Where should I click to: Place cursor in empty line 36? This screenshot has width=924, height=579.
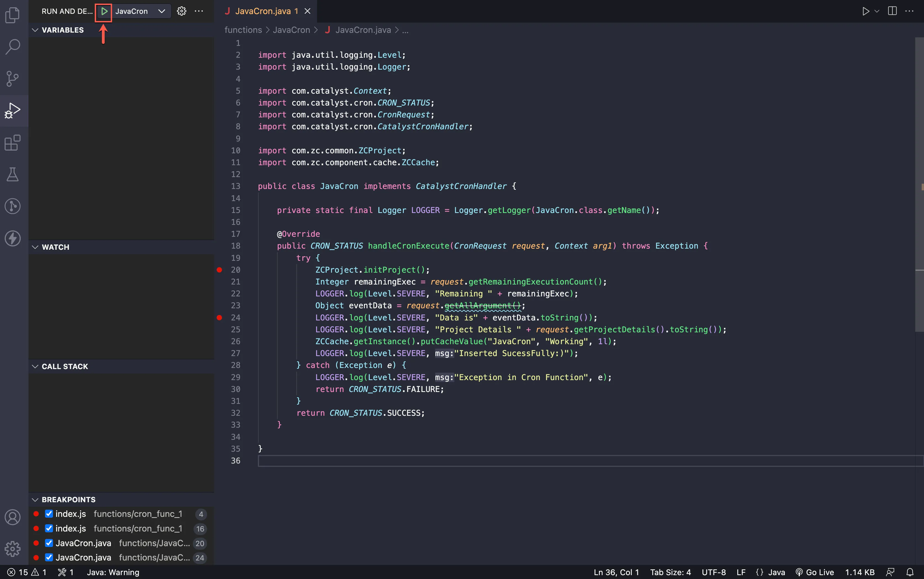point(591,461)
